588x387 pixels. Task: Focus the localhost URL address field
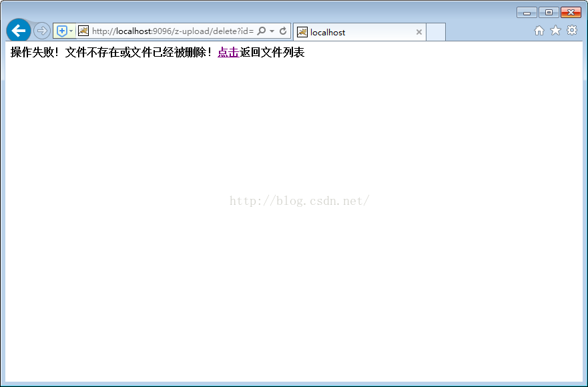(172, 31)
